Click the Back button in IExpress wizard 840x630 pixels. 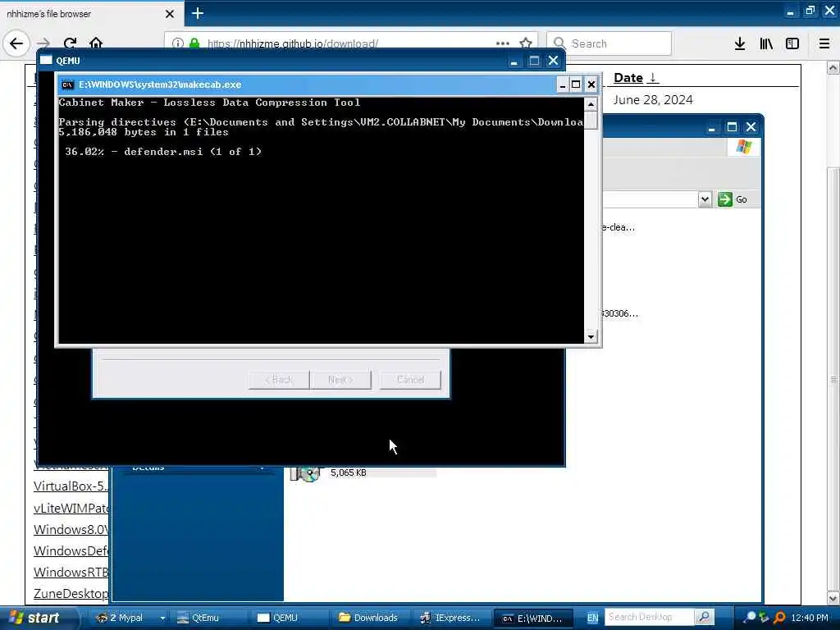tap(279, 379)
